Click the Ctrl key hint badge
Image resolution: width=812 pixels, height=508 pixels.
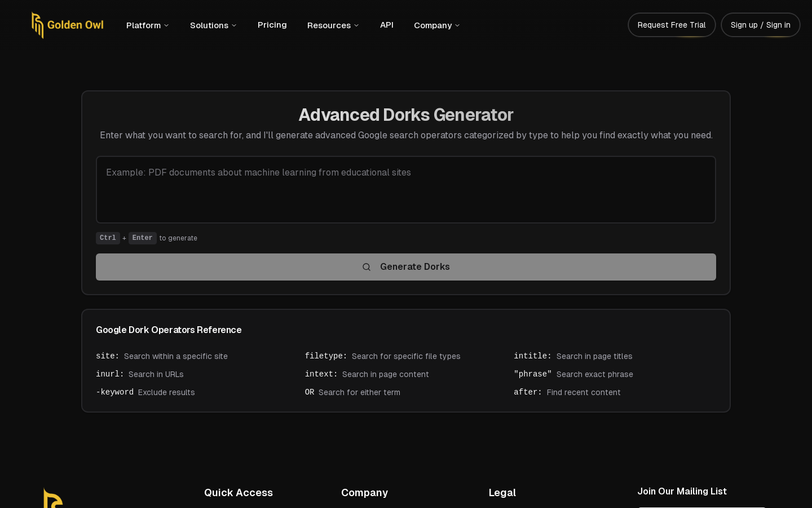coord(108,238)
